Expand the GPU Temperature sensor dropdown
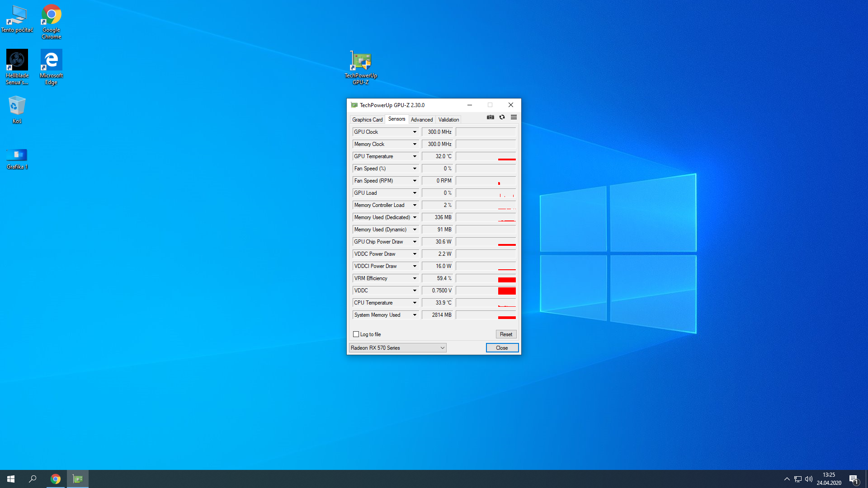The width and height of the screenshot is (868, 488). 415,156
